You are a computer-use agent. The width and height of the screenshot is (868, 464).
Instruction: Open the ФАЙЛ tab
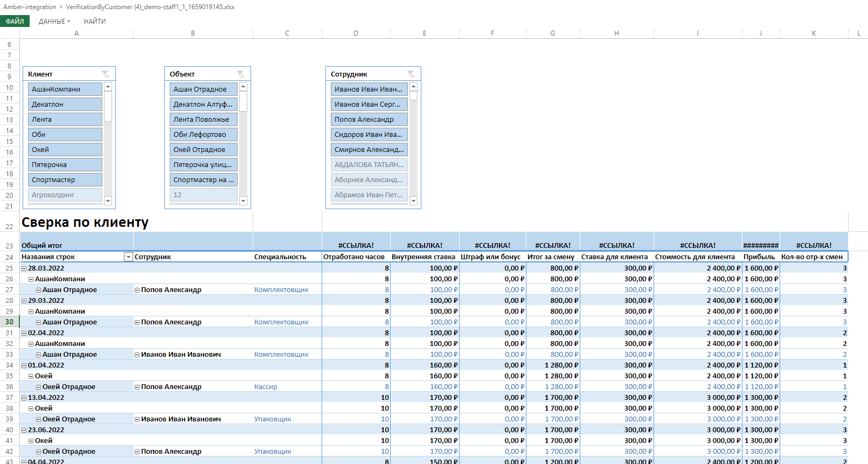tap(15, 22)
